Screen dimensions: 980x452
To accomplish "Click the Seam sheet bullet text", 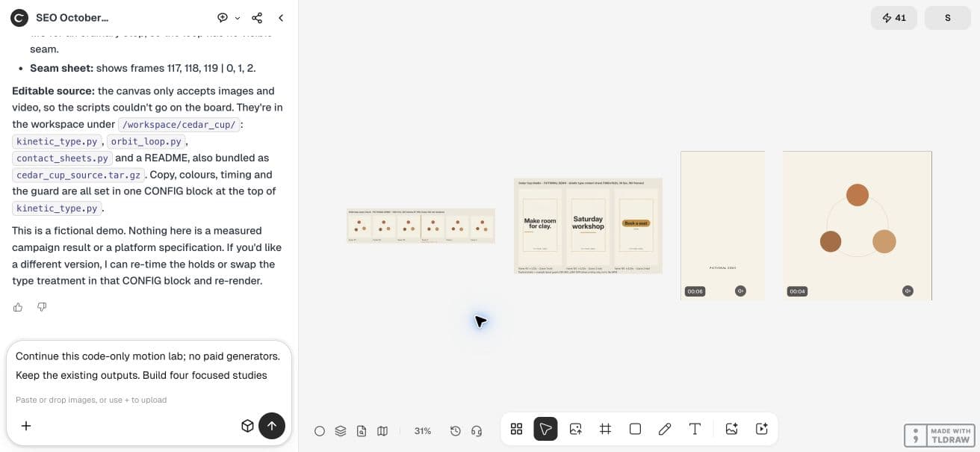I will click(x=143, y=68).
